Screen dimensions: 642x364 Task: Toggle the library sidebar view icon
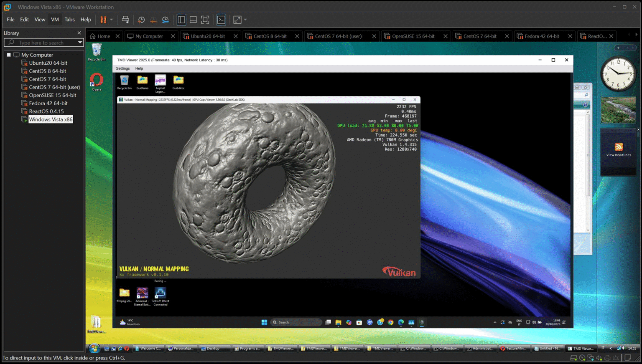181,20
